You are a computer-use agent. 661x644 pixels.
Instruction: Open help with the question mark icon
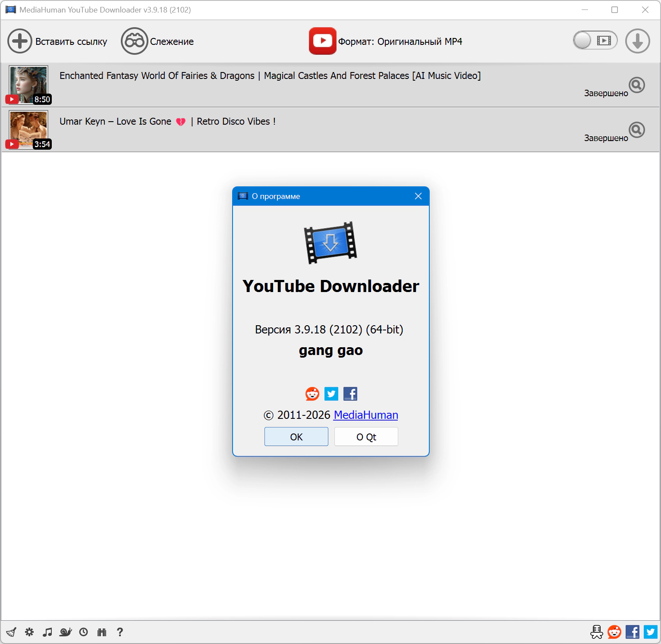[120, 632]
